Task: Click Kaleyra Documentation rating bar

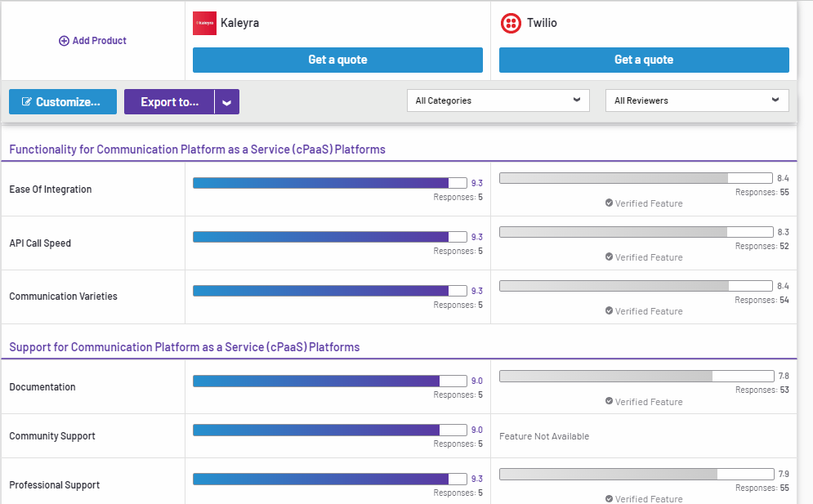Action: click(330, 381)
